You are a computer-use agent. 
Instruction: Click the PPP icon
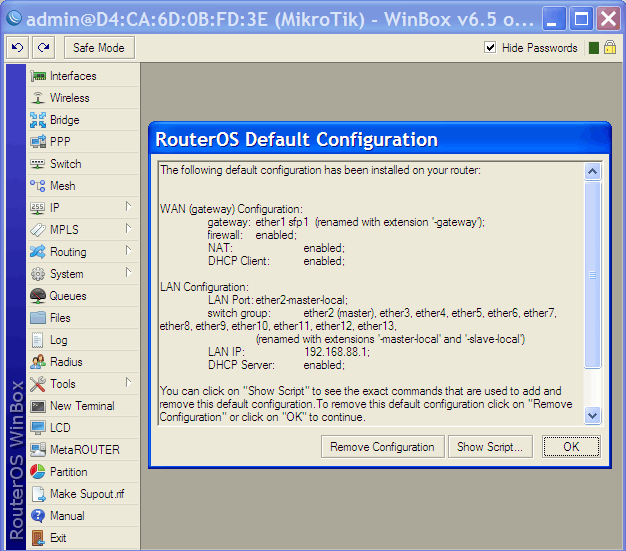coord(38,142)
